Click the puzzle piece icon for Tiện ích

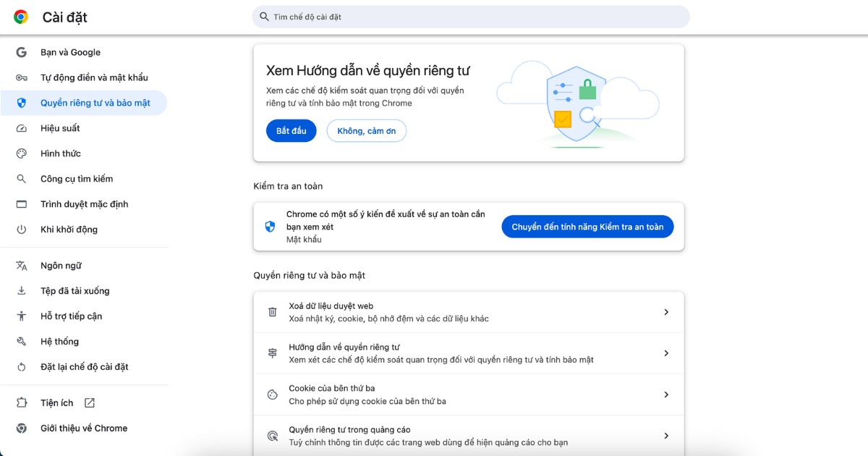[x=22, y=403]
